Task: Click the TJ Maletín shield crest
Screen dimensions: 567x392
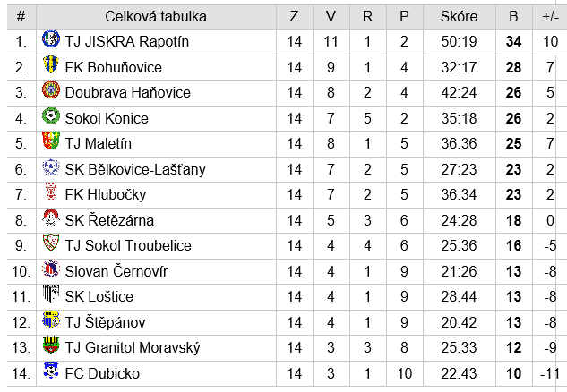Action: (51, 141)
